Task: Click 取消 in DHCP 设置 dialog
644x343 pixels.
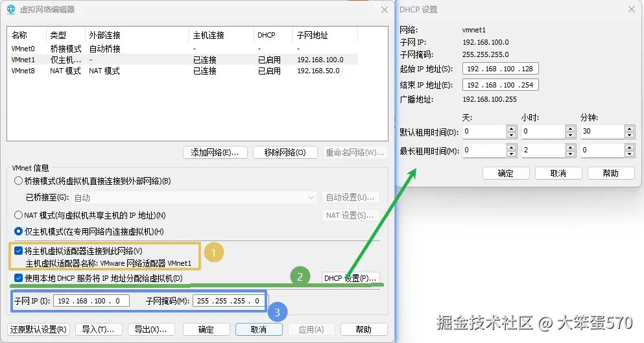Action: coord(558,173)
